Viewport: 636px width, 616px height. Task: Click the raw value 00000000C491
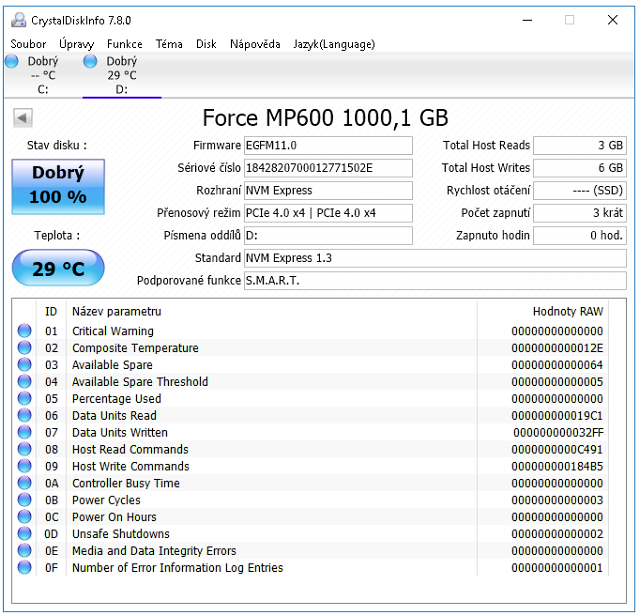click(557, 449)
